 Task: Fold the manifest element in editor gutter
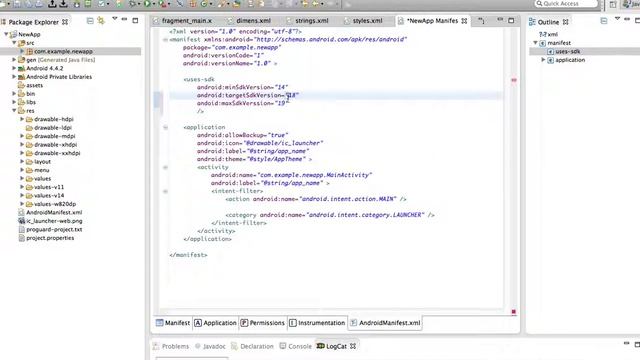165,40
